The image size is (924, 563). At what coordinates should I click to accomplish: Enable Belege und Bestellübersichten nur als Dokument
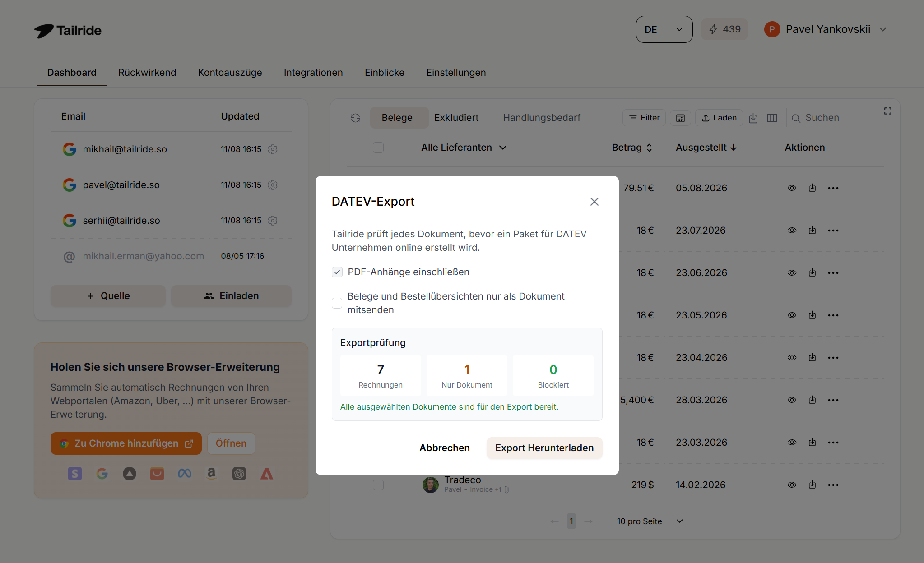(337, 303)
